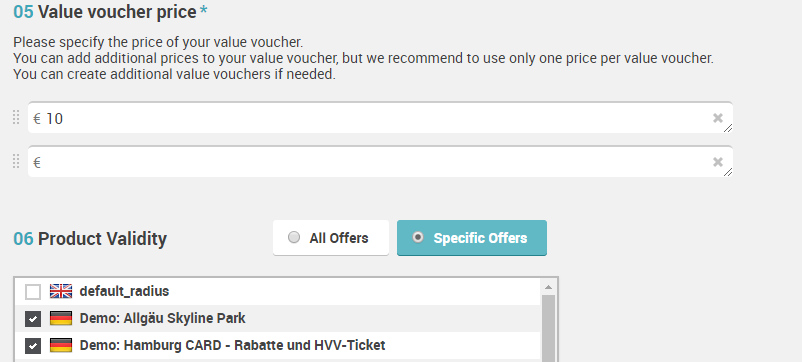The height and width of the screenshot is (362, 802).
Task: Click resize grip of the empty price field
Action: point(728,172)
